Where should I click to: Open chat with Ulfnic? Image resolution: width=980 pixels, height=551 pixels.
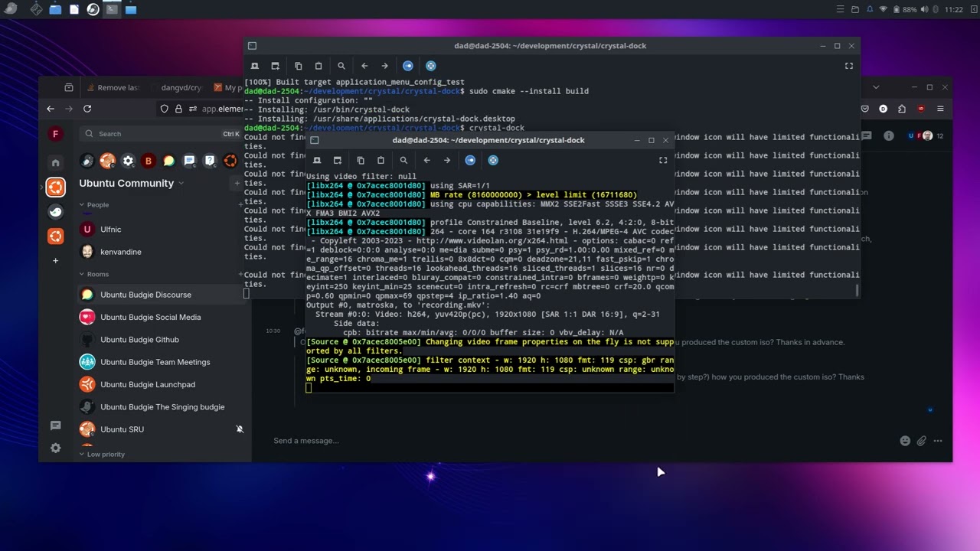tap(161, 230)
